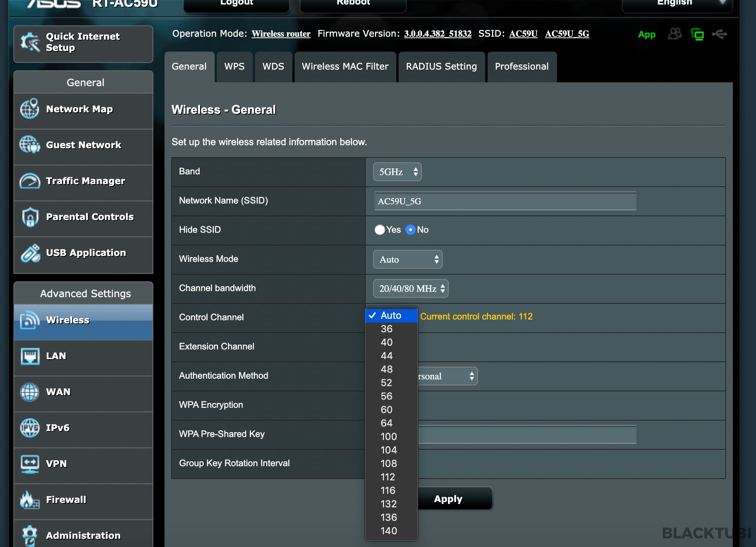The width and height of the screenshot is (756, 547).
Task: Open Wireless MAC Filter tab
Action: pyautogui.click(x=344, y=66)
